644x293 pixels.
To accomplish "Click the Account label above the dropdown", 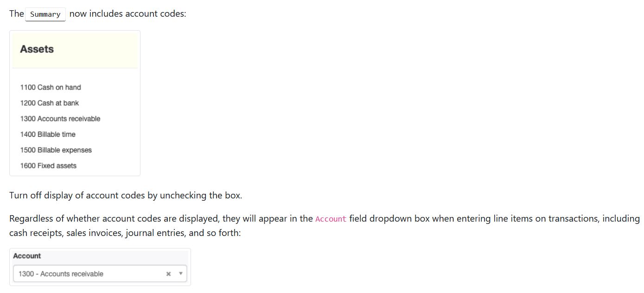I will 27,256.
